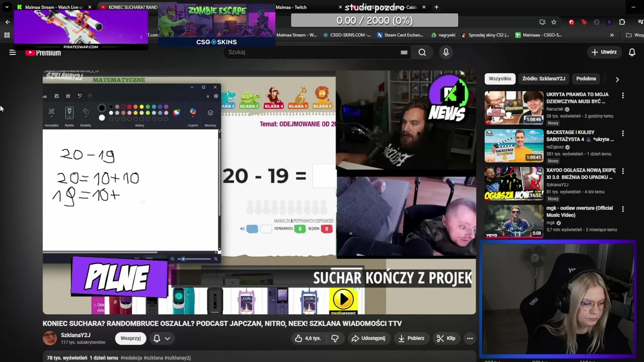Open CSGO-SKINS.COM bookmark

click(347, 35)
